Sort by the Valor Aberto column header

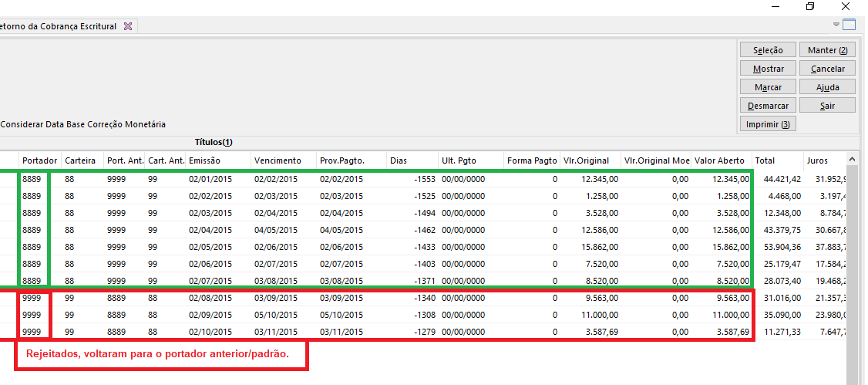(722, 160)
